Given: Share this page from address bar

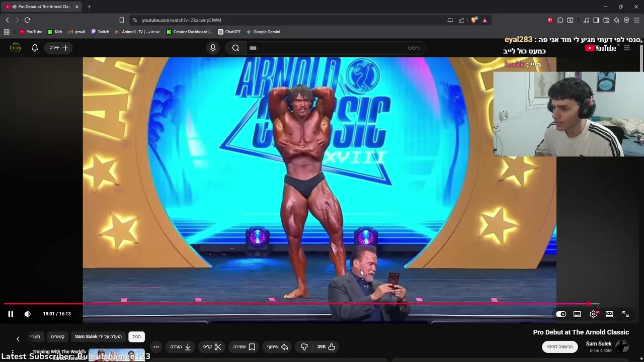Looking at the screenshot, I should pyautogui.click(x=461, y=20).
